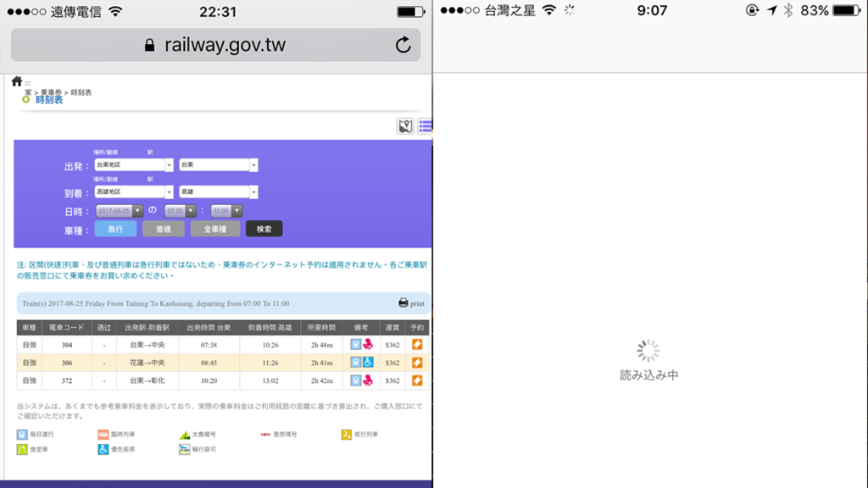Reload the railway.gov.tw page
The image size is (868, 488).
403,45
